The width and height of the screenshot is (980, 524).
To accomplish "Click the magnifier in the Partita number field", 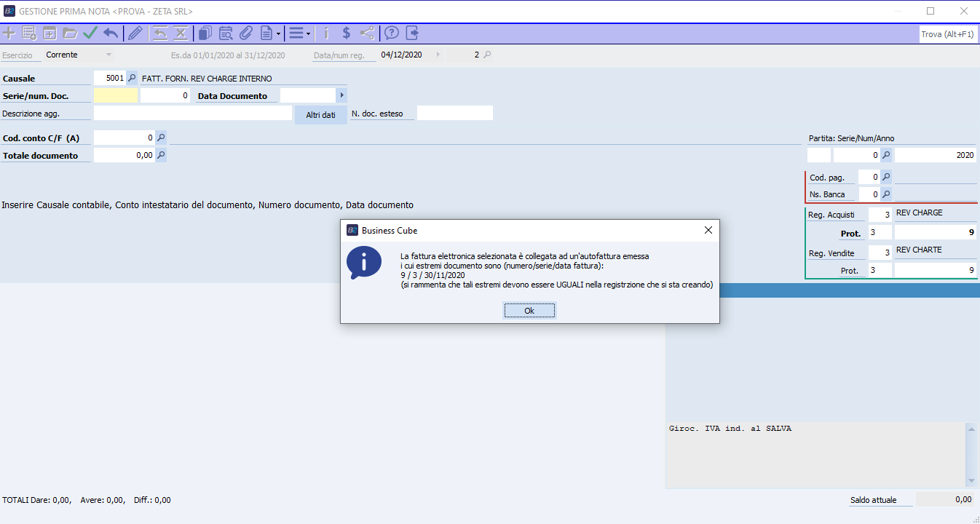I will (886, 155).
